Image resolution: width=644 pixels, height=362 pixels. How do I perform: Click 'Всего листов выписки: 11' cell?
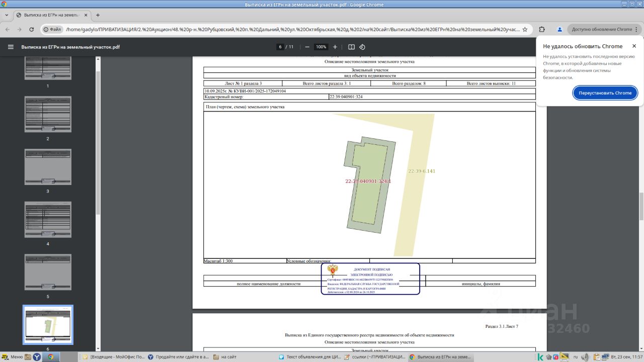pyautogui.click(x=491, y=83)
